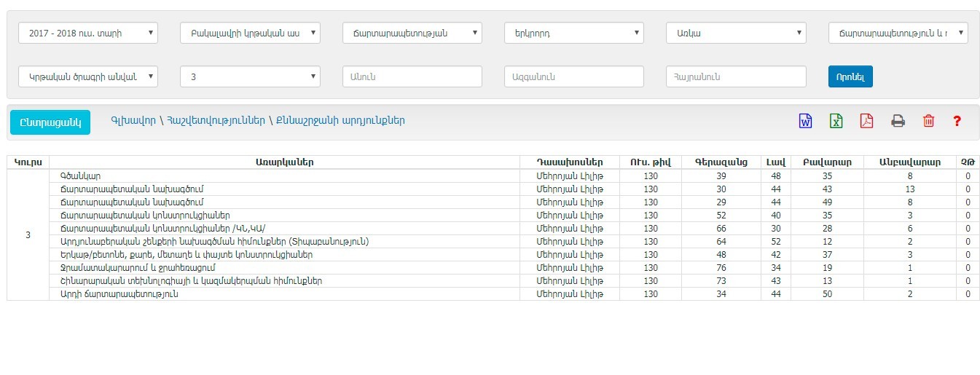
Task: Export the report as PDF
Action: pos(866,122)
